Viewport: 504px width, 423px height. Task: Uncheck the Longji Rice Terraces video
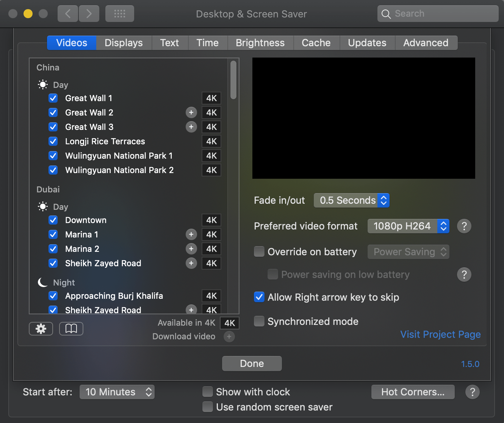pos(53,141)
